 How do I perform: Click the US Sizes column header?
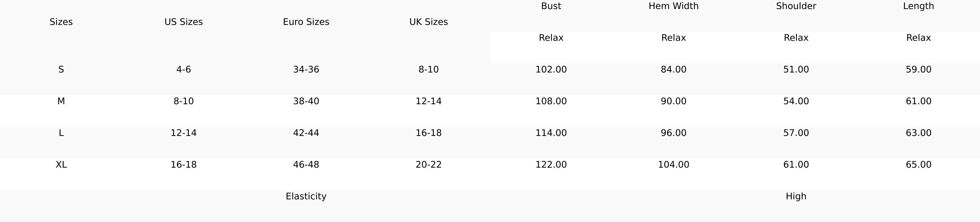coord(183,22)
